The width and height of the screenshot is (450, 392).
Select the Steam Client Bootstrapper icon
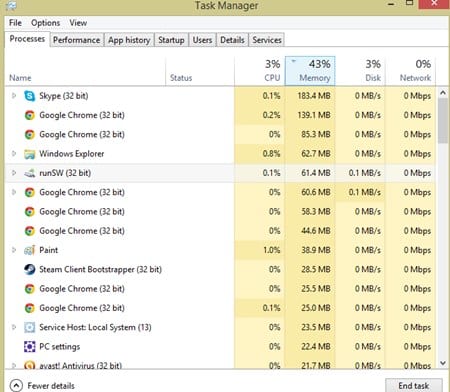[30, 269]
